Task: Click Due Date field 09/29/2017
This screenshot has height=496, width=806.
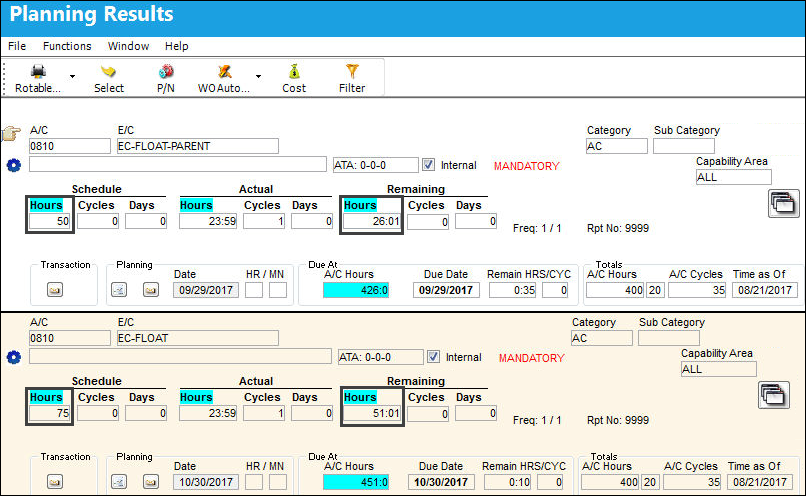Action: tap(446, 290)
